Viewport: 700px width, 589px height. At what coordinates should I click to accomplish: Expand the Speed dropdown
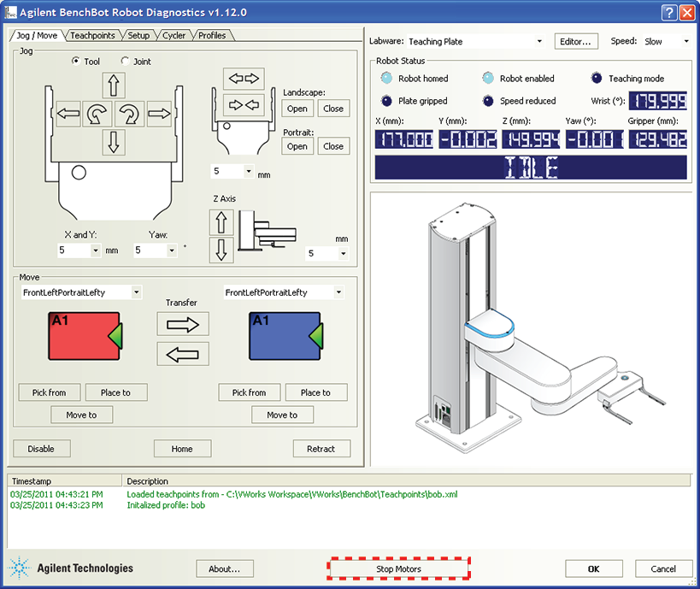coord(685,41)
